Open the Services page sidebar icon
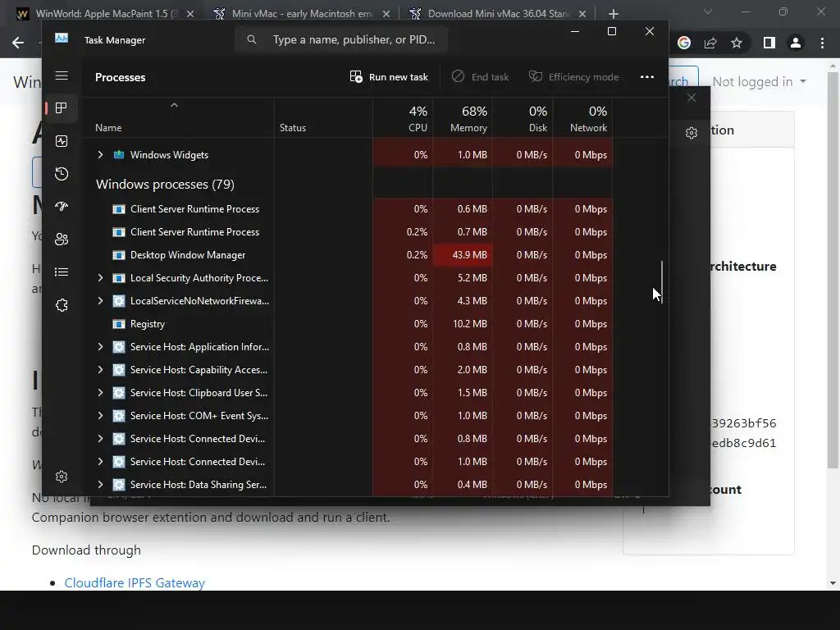 [x=62, y=305]
